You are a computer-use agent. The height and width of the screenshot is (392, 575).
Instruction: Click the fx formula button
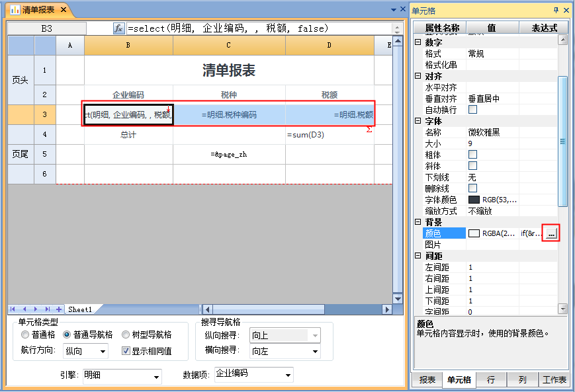119,28
